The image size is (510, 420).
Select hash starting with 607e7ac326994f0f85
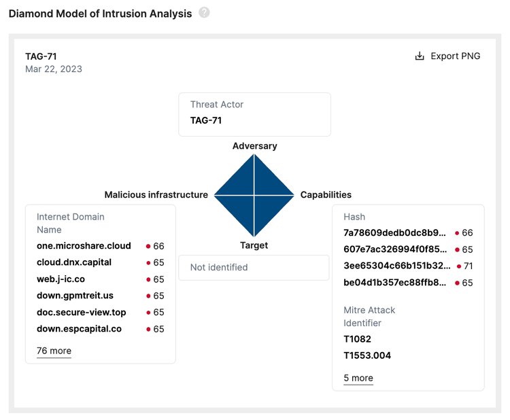click(395, 249)
